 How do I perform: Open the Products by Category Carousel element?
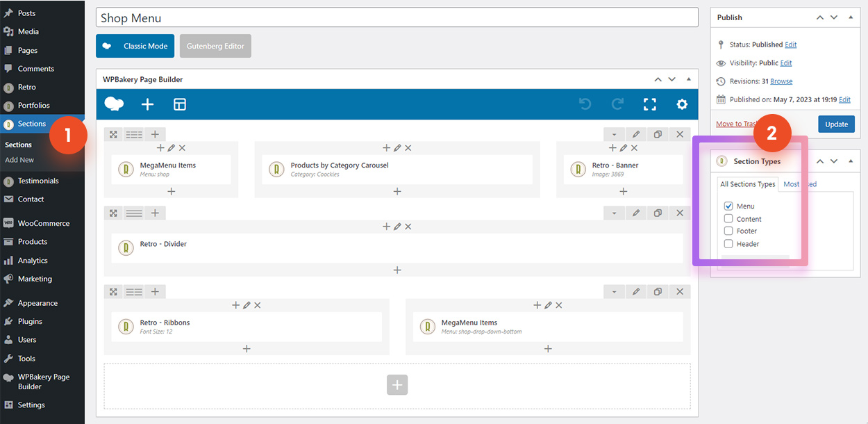[x=397, y=170]
